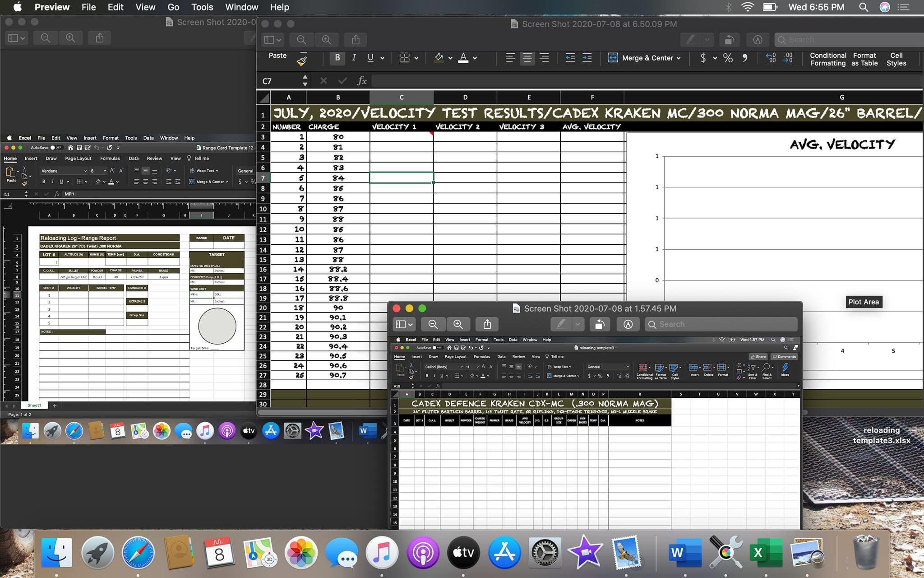Zoom out in the leftmost Preview window
The height and width of the screenshot is (578, 924).
click(x=46, y=38)
